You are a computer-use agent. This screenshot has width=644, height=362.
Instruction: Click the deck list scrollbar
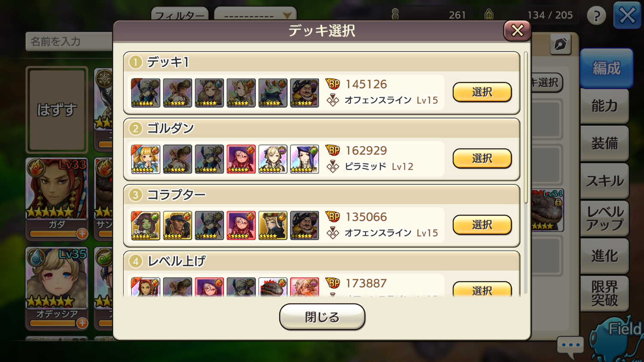(x=526, y=128)
